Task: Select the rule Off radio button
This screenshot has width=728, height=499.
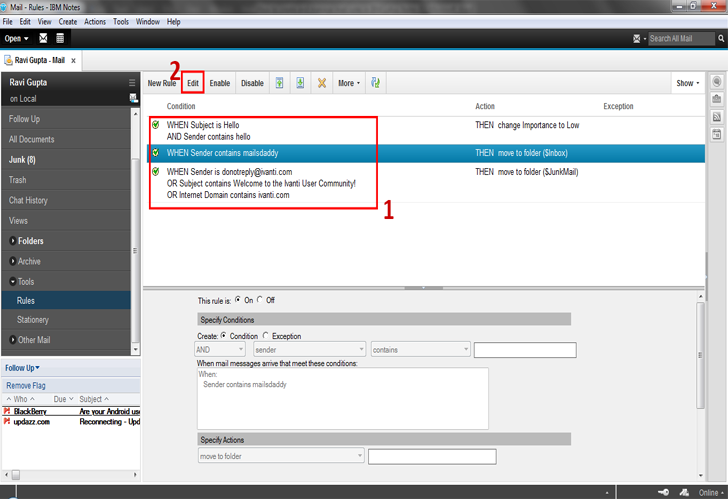Action: [260, 300]
